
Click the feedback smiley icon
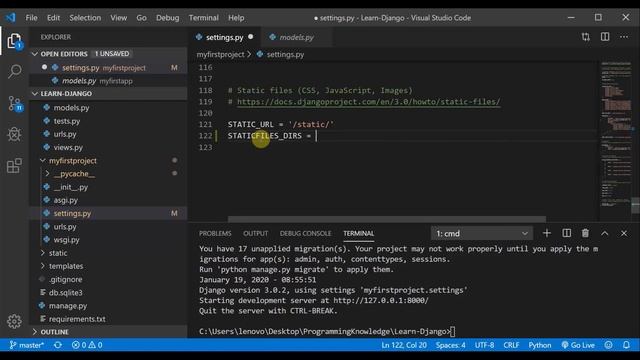click(x=608, y=345)
